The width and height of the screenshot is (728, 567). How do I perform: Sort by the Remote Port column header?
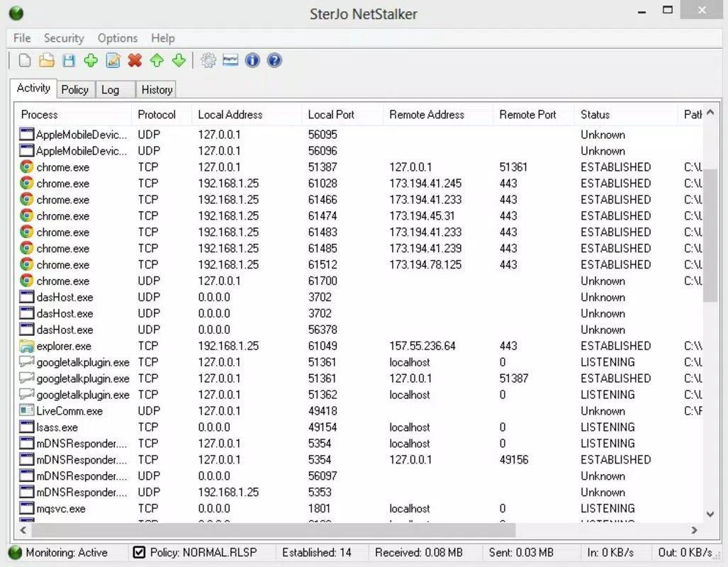point(534,114)
